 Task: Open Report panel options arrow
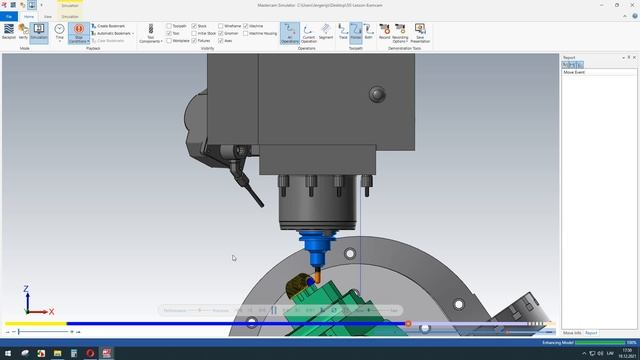point(623,58)
